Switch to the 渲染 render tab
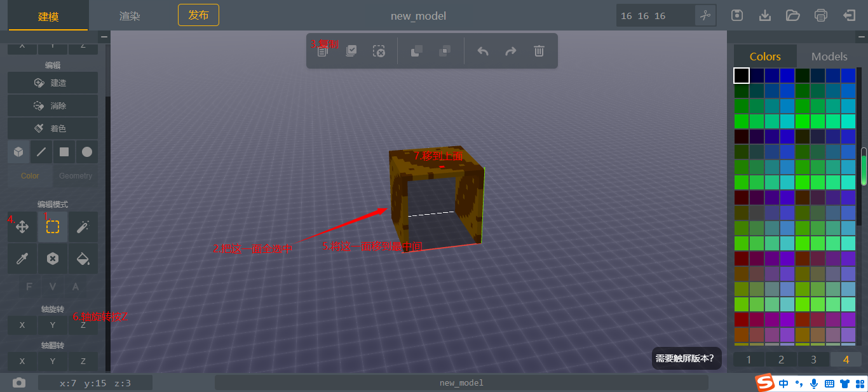868x392 pixels. click(x=130, y=17)
